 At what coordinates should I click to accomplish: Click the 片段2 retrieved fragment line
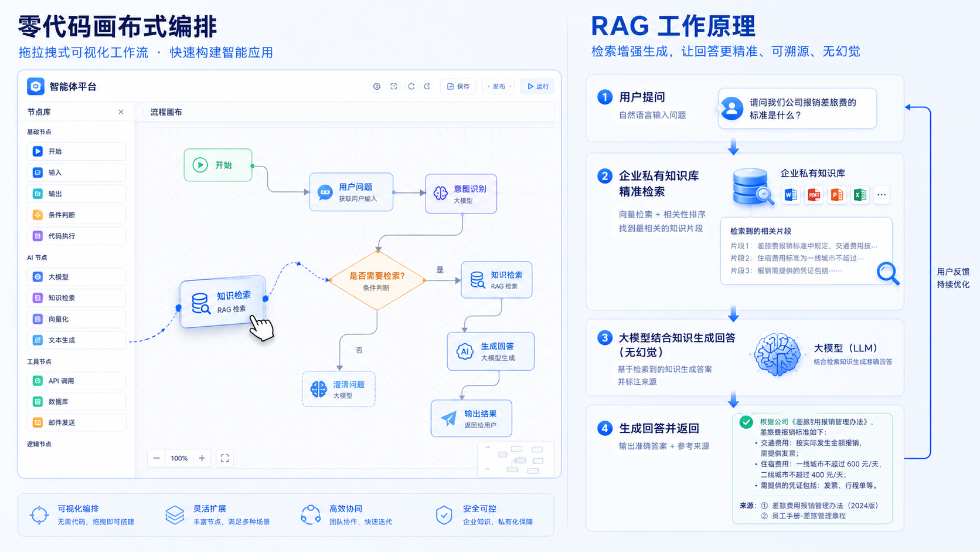(797, 258)
